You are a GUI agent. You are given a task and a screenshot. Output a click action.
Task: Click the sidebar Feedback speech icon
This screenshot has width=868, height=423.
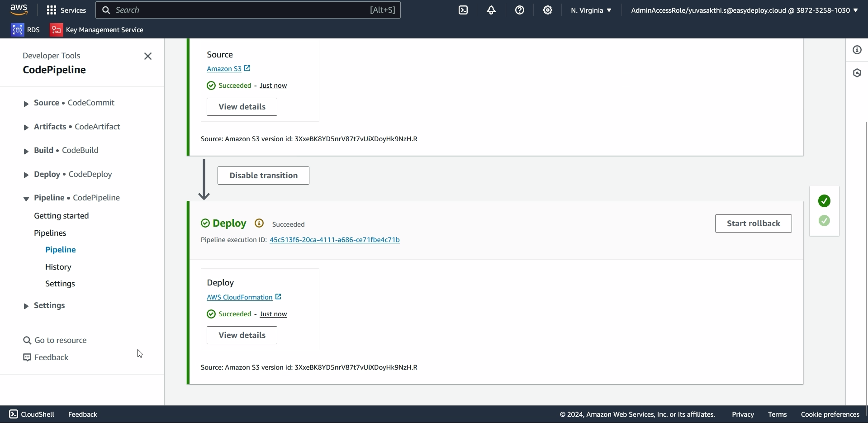click(x=27, y=357)
